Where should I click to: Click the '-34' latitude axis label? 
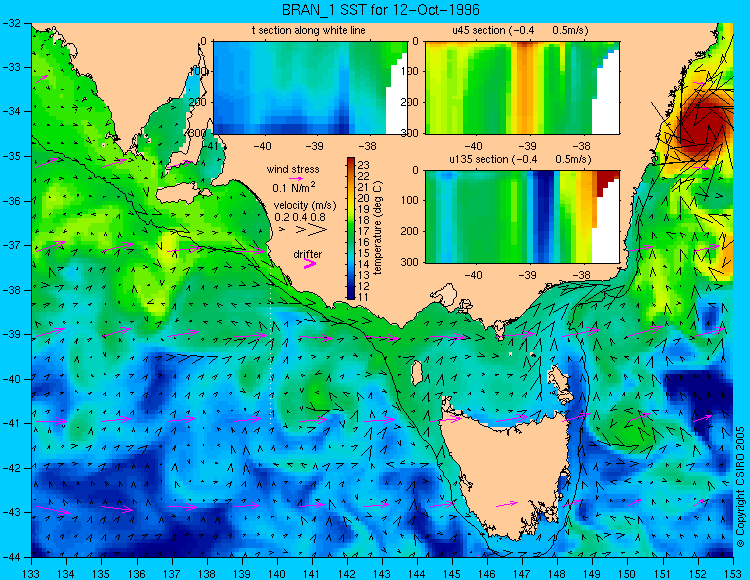11,112
